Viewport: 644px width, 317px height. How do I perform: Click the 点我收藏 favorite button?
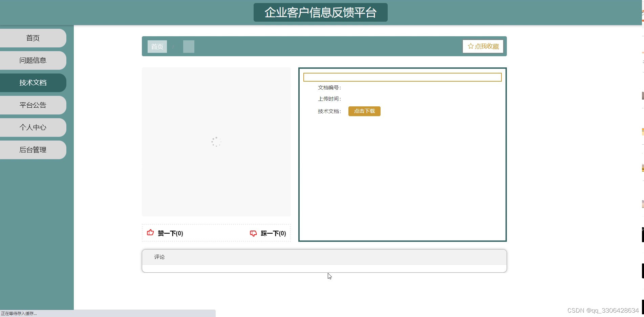(x=483, y=46)
